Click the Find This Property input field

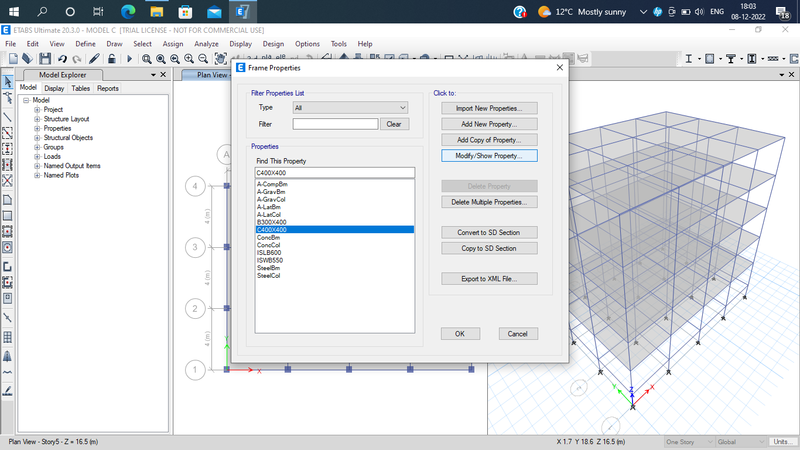point(335,172)
